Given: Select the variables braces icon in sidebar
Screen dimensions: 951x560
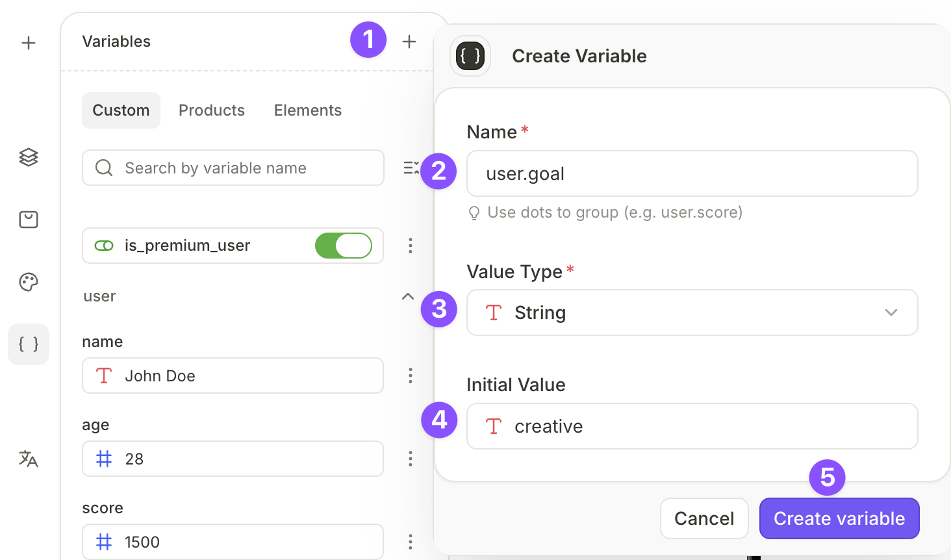Looking at the screenshot, I should tap(29, 344).
